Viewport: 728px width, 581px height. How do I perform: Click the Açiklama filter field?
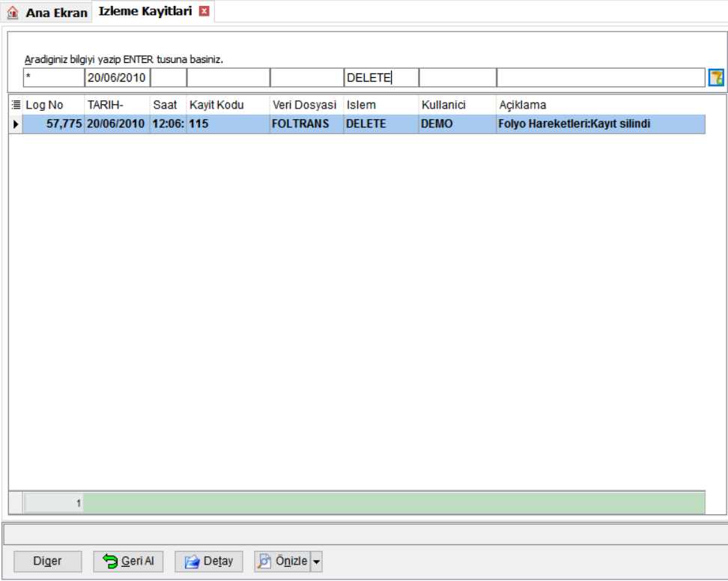click(601, 78)
